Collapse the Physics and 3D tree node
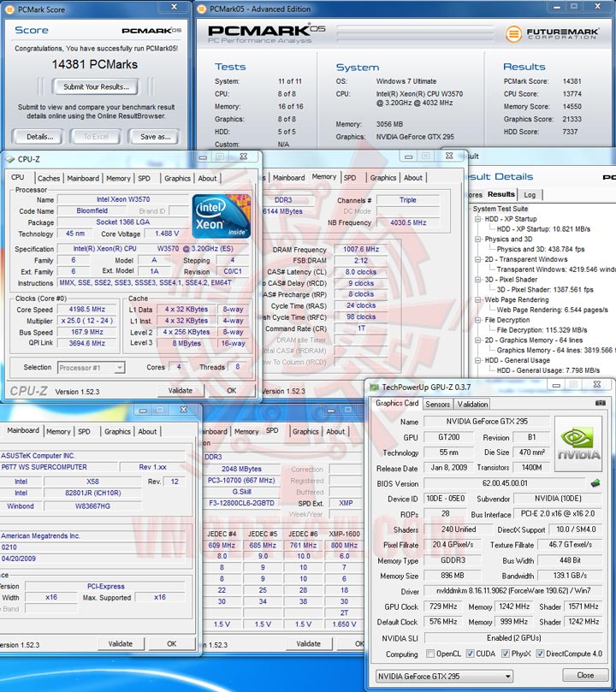Screen dimensions: 616x692 [x=477, y=240]
